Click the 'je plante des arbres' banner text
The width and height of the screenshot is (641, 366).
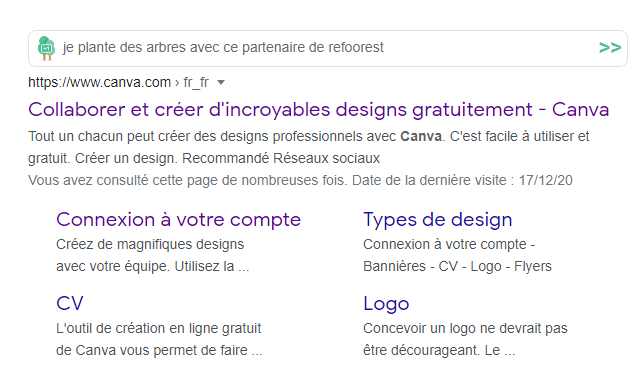[x=223, y=47]
